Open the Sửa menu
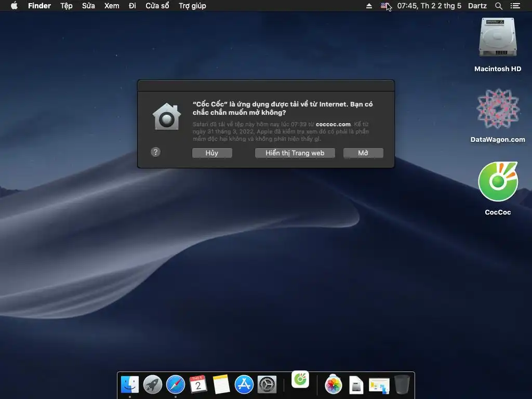Viewport: 532px width, 399px height. (x=88, y=6)
